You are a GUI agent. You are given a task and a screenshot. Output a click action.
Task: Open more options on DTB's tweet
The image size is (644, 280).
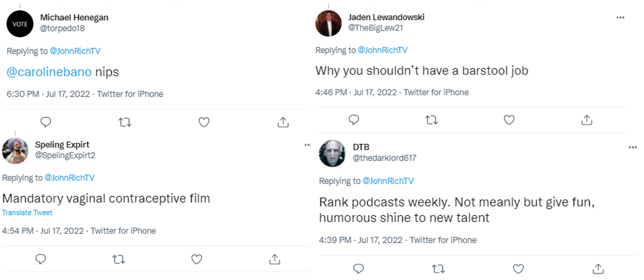click(x=633, y=147)
